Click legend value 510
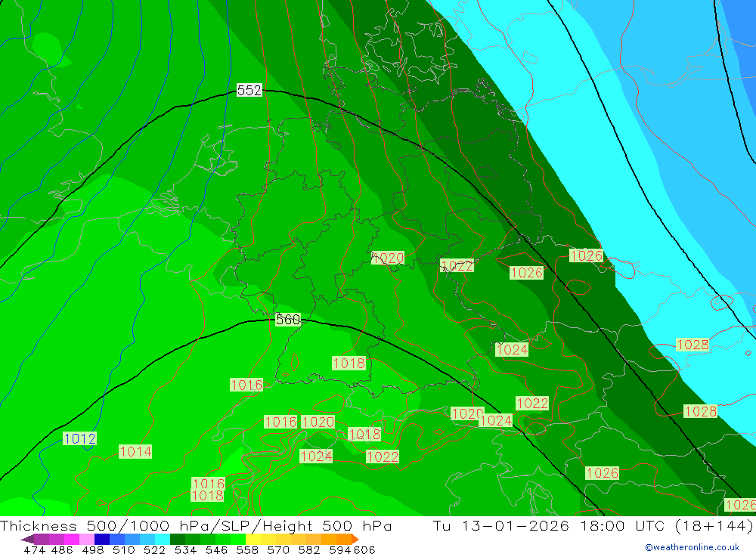The height and width of the screenshot is (554, 756). [123, 549]
